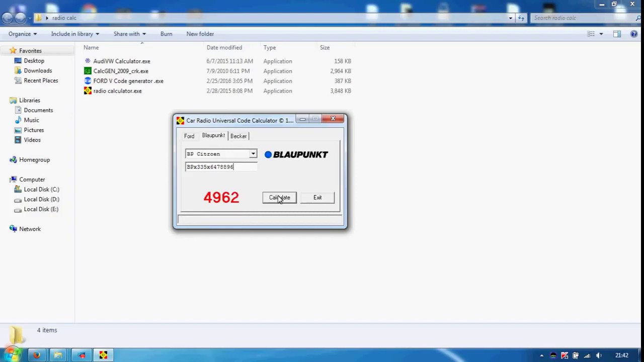
Task: Click Burn in the Explorer toolbar
Action: click(x=166, y=34)
